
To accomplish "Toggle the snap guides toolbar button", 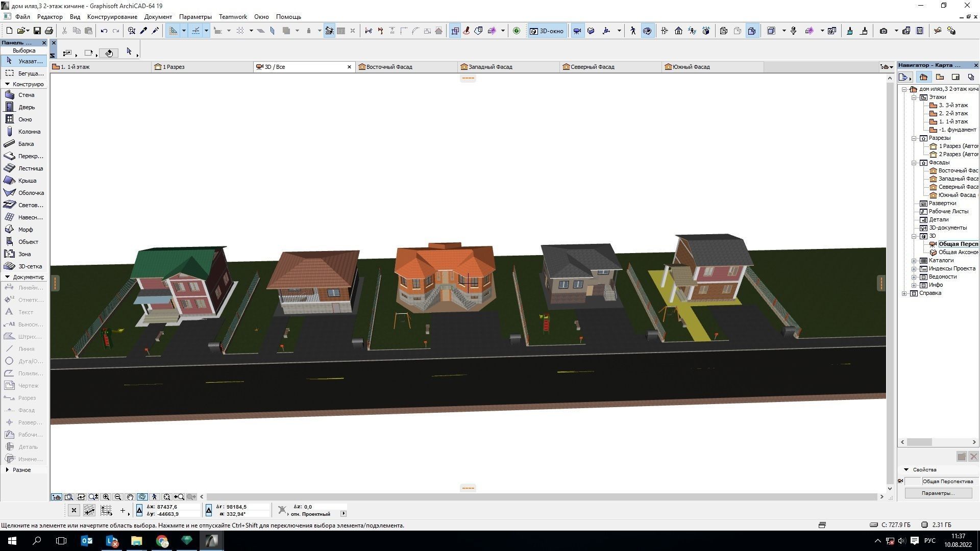I will point(196,31).
